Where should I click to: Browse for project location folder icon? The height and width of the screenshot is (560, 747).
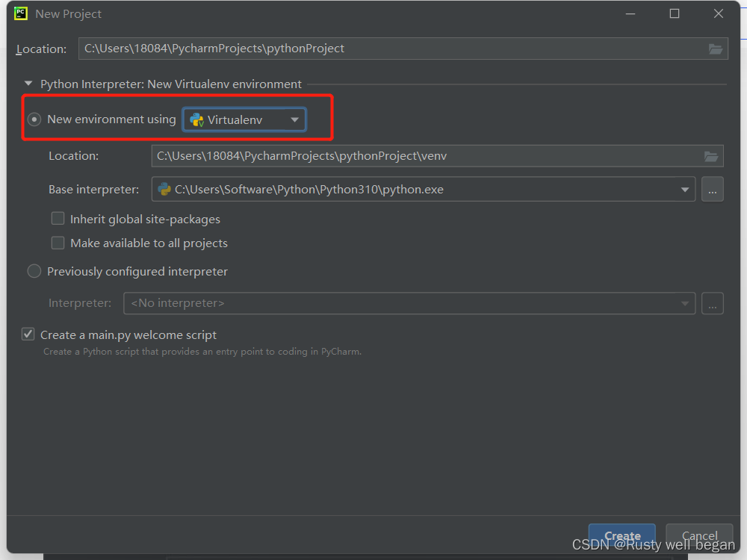coord(715,49)
